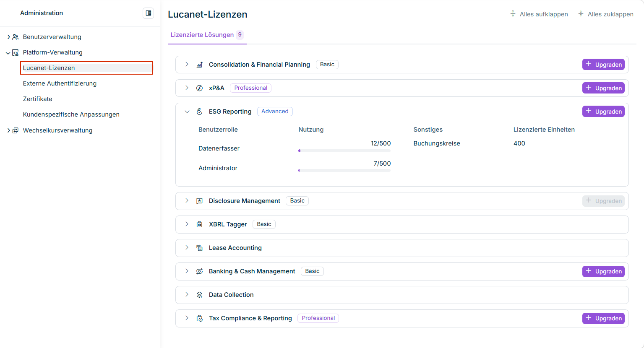The height and width of the screenshot is (348, 644).
Task: Click the Lease Accounting icon
Action: [x=200, y=248]
